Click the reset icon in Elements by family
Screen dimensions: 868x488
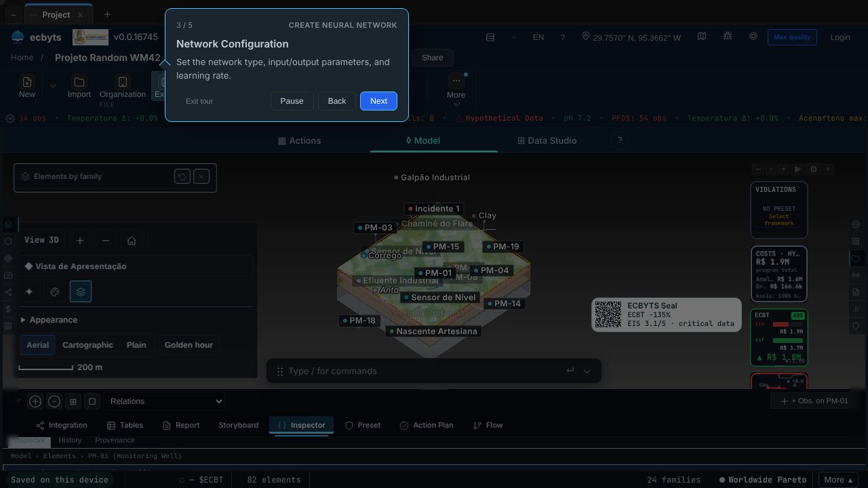(x=182, y=176)
